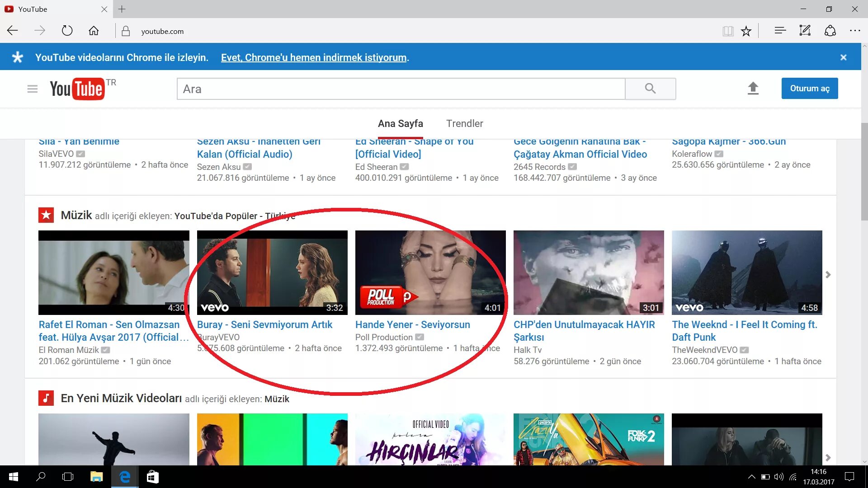Show next videos in Müzik row

click(828, 275)
